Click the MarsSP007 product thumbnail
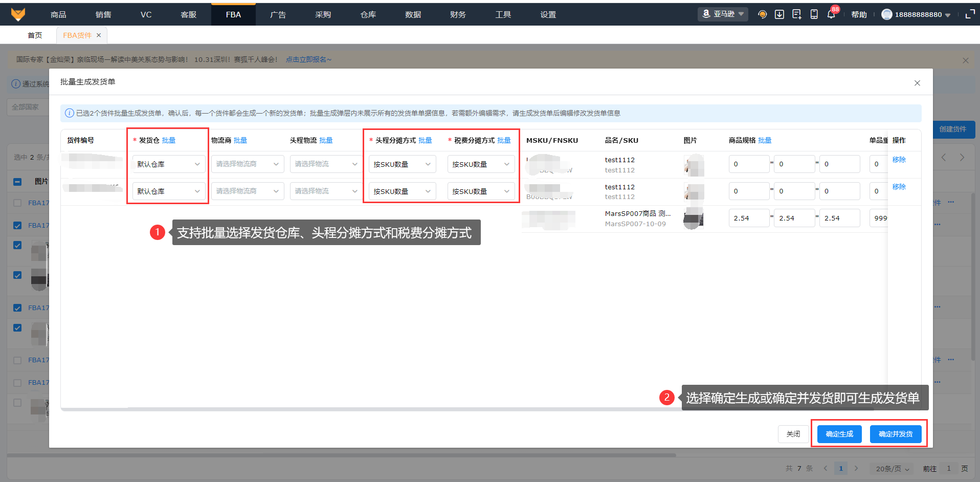The image size is (980, 482). pos(694,218)
